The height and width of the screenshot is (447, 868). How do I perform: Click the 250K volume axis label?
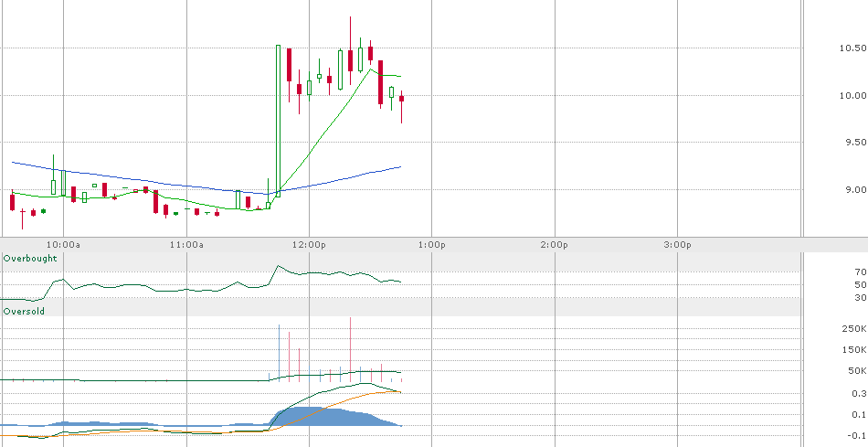(x=854, y=329)
